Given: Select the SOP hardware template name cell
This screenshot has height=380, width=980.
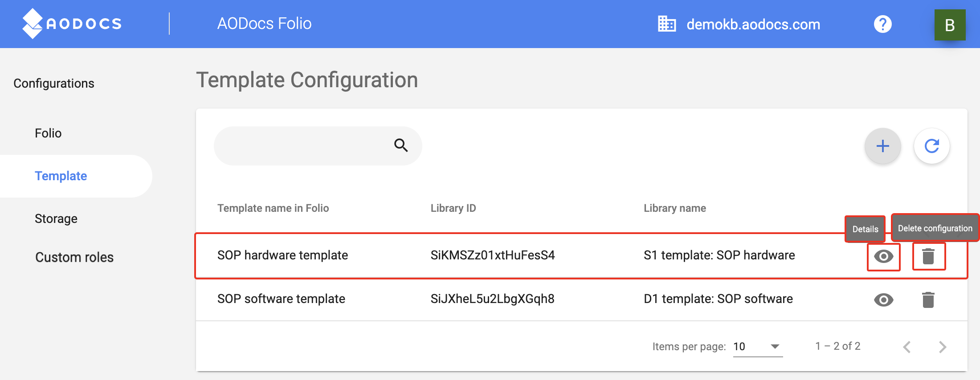Looking at the screenshot, I should 282,255.
